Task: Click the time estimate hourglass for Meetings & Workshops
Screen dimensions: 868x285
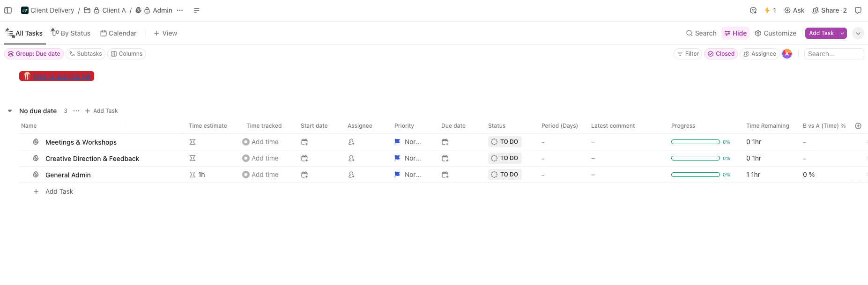Action: pyautogui.click(x=193, y=142)
